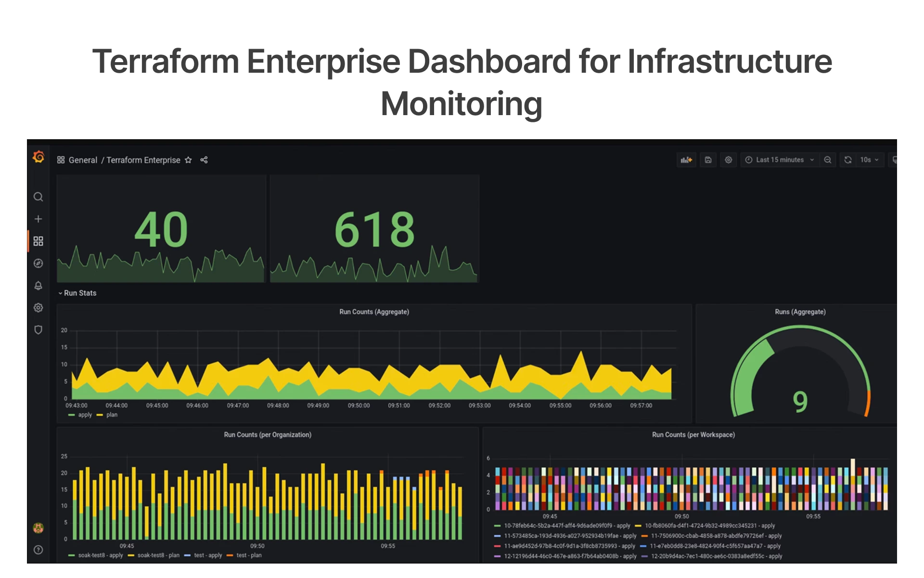Open the Last 15 minutes time picker

[x=780, y=160]
